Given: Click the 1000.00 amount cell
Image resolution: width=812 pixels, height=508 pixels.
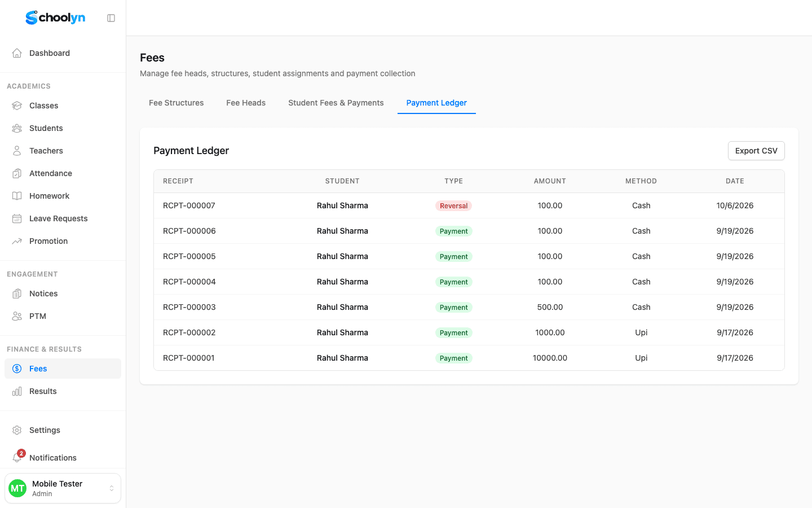Looking at the screenshot, I should [550, 332].
